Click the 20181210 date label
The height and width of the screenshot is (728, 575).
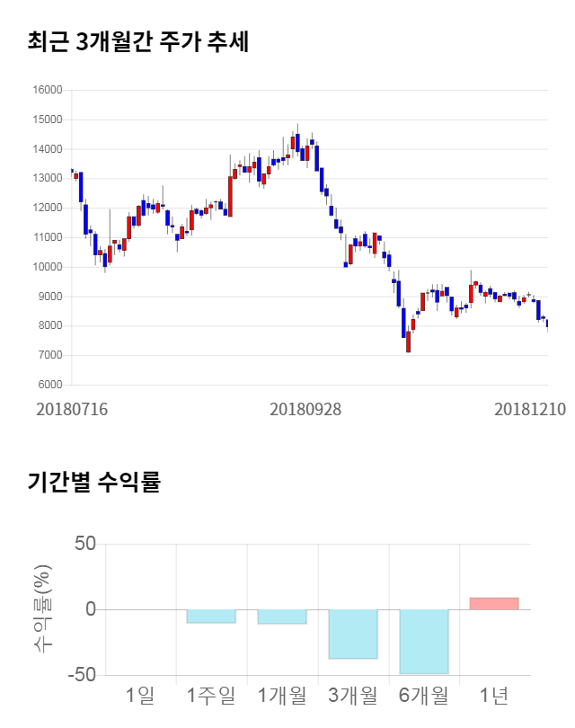pyautogui.click(x=530, y=409)
